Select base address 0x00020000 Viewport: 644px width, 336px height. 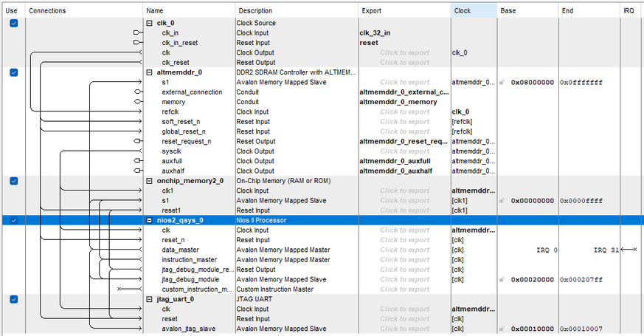(533, 280)
